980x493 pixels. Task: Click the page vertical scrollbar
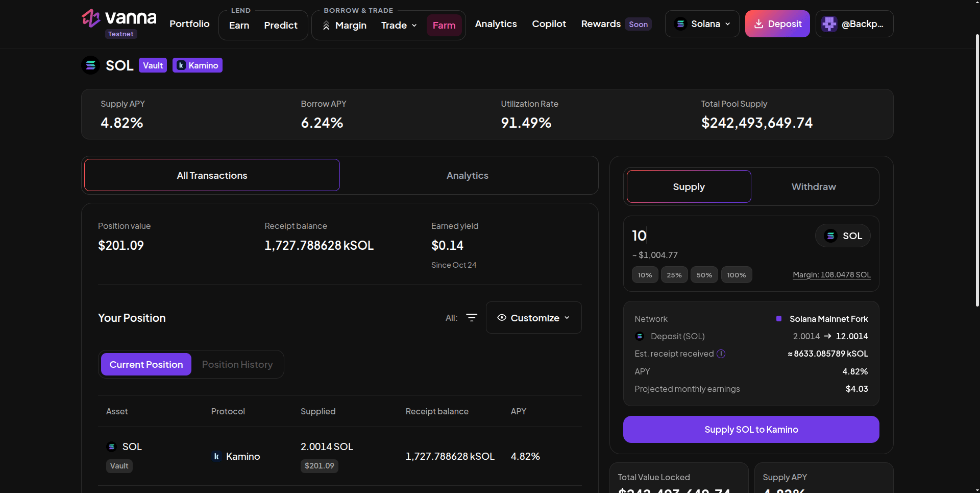[977, 170]
